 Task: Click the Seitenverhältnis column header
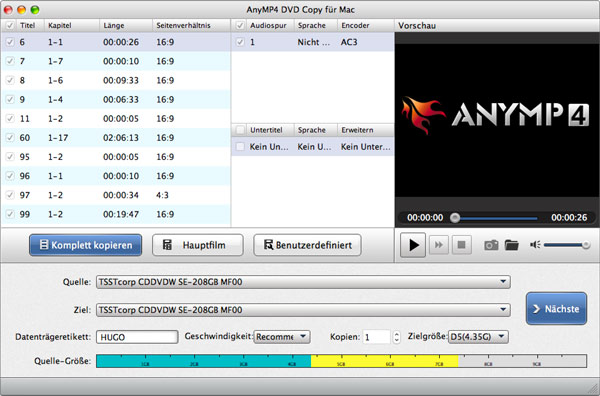pyautogui.click(x=191, y=25)
